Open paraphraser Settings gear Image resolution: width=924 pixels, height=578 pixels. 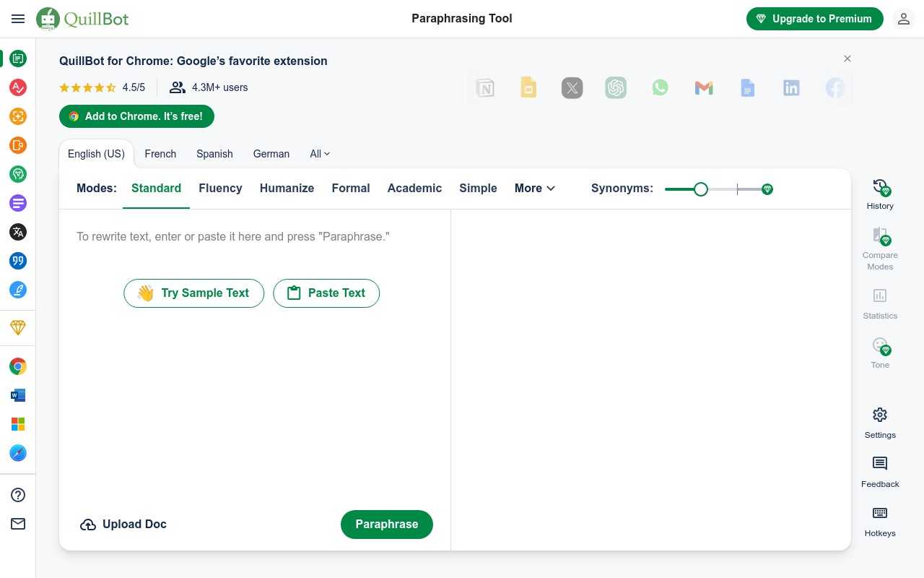[x=880, y=423]
